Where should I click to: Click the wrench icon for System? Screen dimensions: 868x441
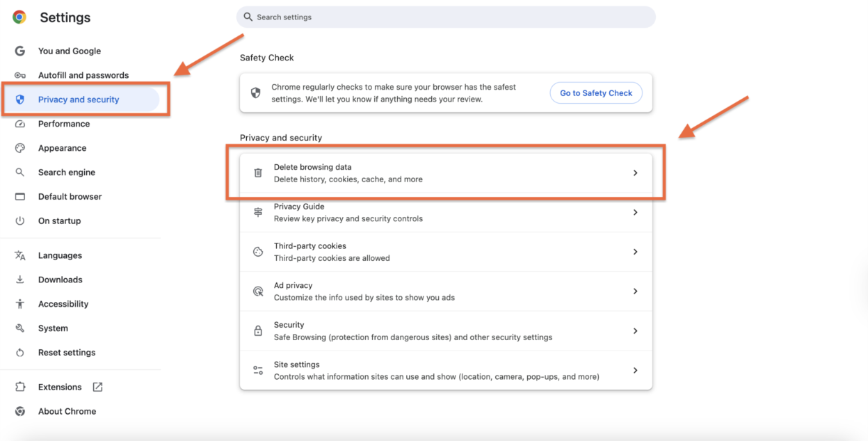click(20, 328)
